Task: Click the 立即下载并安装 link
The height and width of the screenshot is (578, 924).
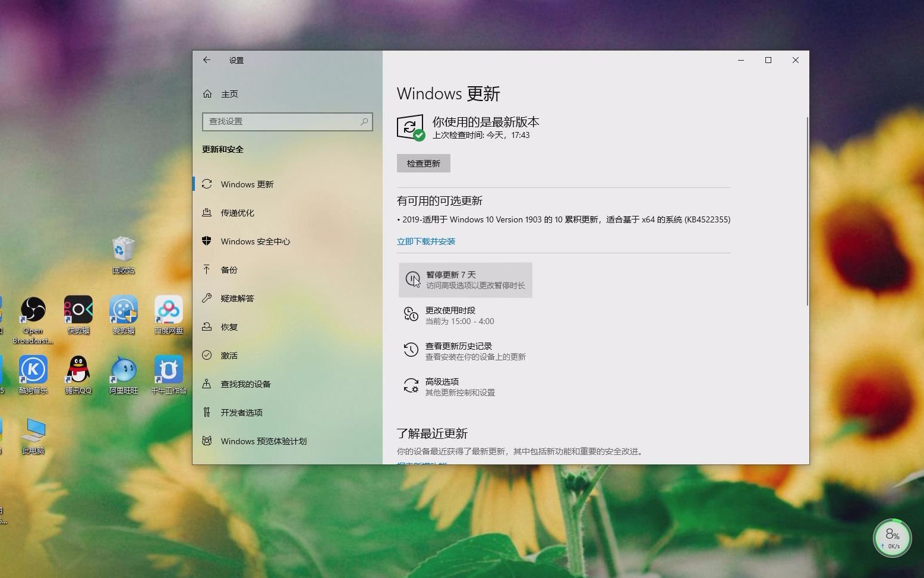Action: point(426,241)
